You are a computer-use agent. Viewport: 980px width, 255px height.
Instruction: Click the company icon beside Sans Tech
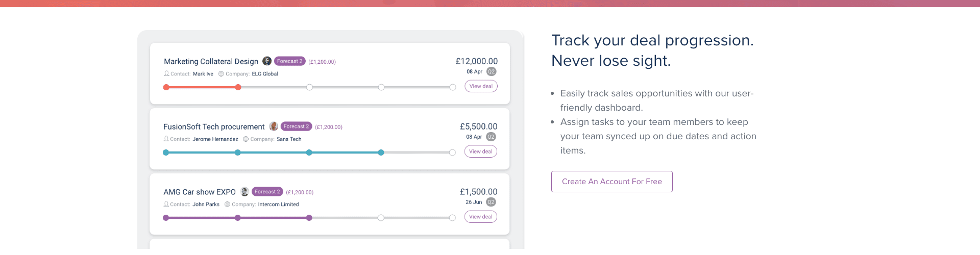point(246,139)
